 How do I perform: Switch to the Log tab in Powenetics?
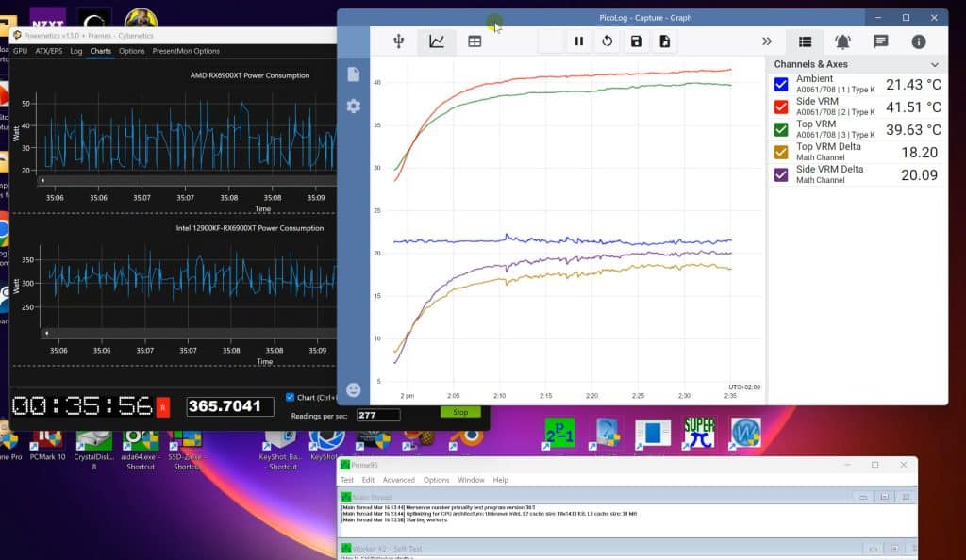tap(75, 51)
